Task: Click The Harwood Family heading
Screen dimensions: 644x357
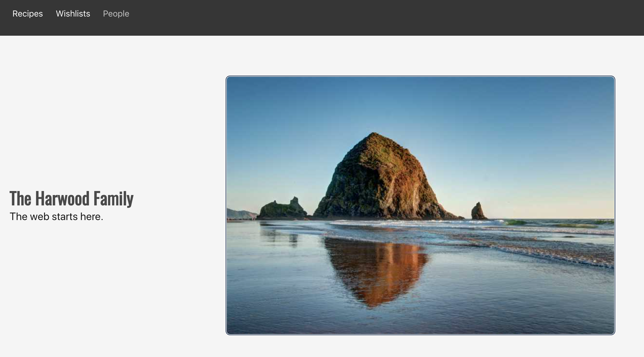Action: 71,198
